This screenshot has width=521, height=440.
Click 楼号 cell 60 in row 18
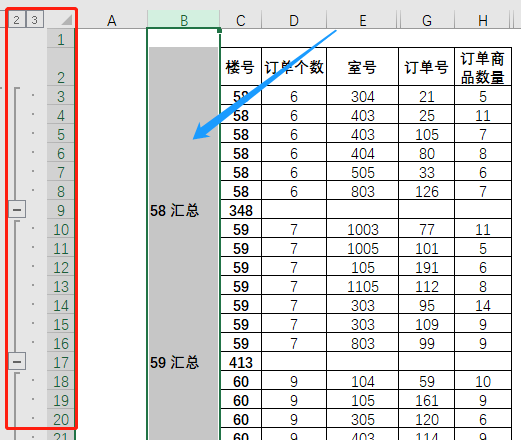pos(241,381)
